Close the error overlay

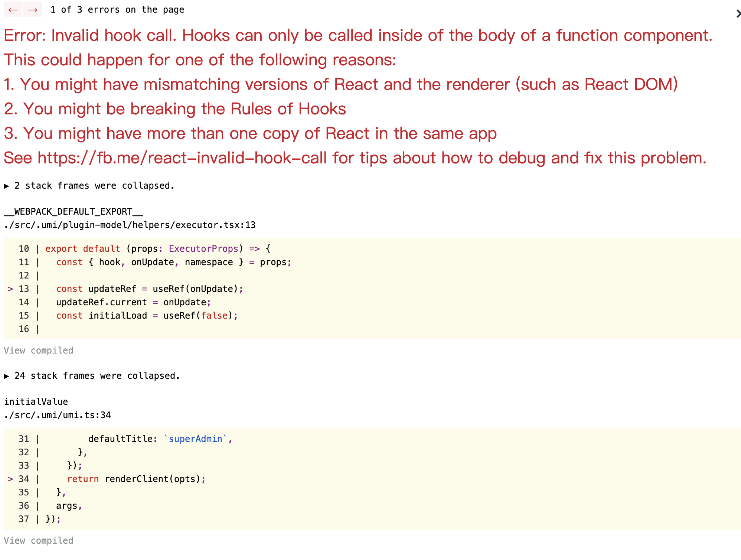(x=738, y=14)
